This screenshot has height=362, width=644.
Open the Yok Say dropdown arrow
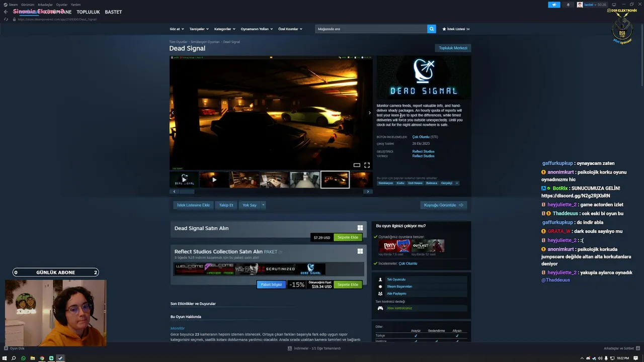coord(263,205)
